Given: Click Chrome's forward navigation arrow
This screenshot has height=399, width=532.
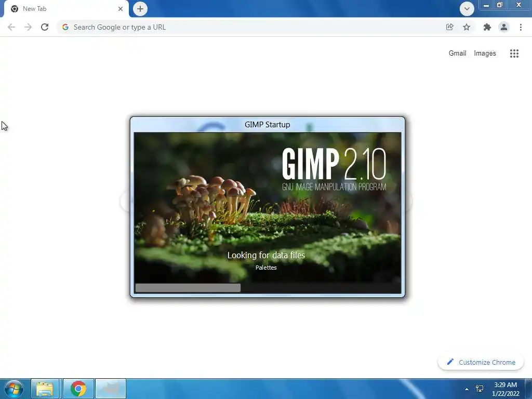Looking at the screenshot, I should [28, 27].
